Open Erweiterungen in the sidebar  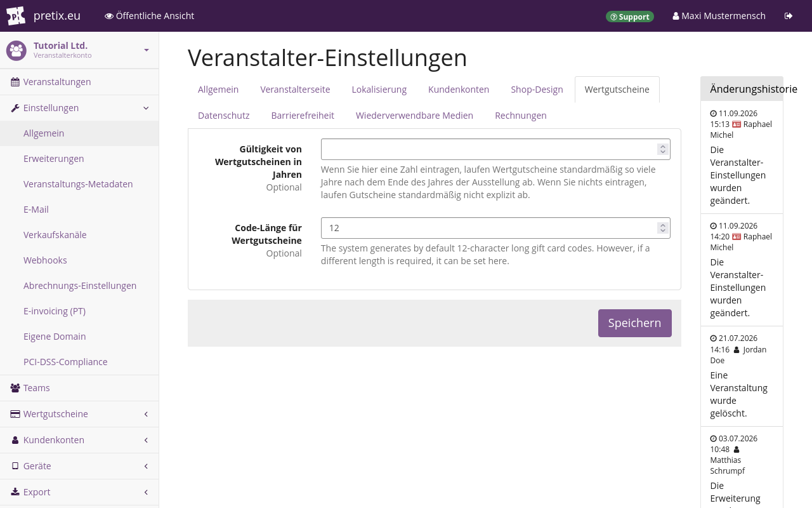(x=79, y=159)
